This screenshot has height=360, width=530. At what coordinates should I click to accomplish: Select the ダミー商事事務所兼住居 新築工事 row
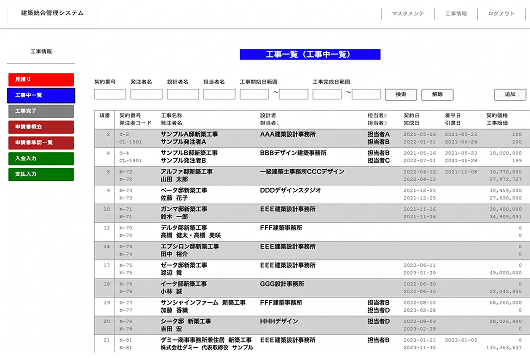[312, 344]
